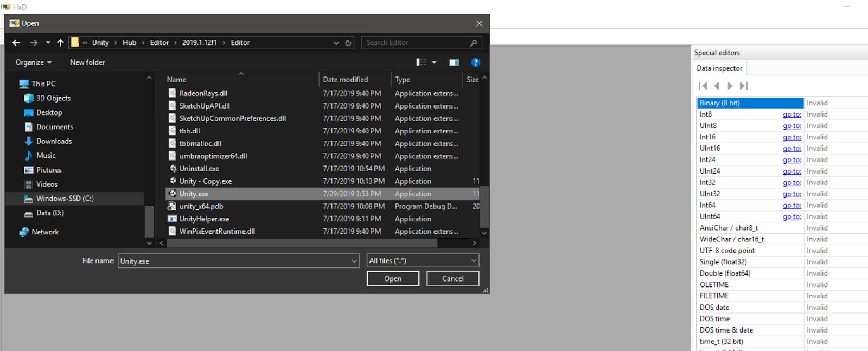Switch to Data inspector tab

[719, 68]
